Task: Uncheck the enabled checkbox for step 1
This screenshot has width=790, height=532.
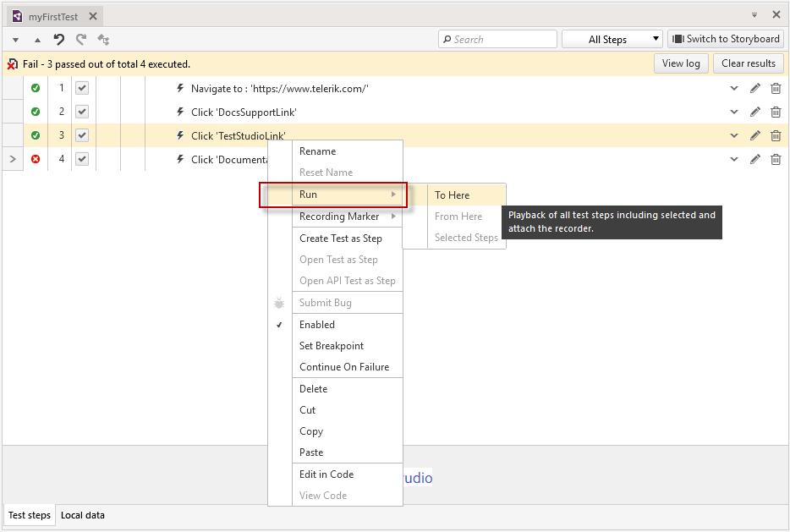Action: pos(82,88)
